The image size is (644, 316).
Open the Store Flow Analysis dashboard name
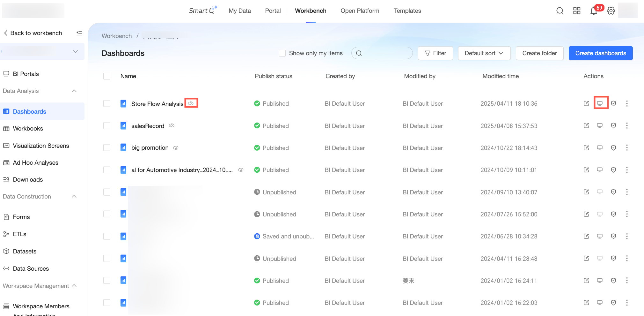pos(157,104)
